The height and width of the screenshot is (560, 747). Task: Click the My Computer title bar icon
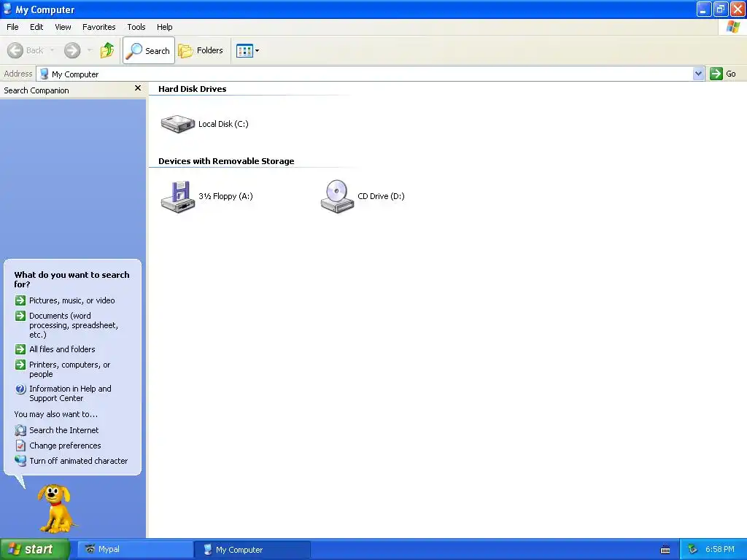(x=7, y=9)
